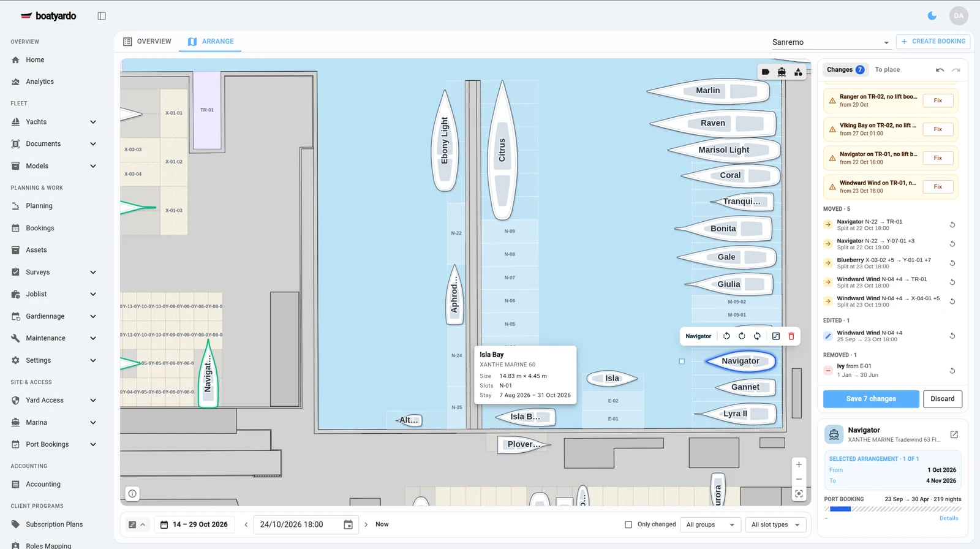The width and height of the screenshot is (980, 549).
Task: Revert Blueberry X-03-02 move
Action: (x=952, y=263)
